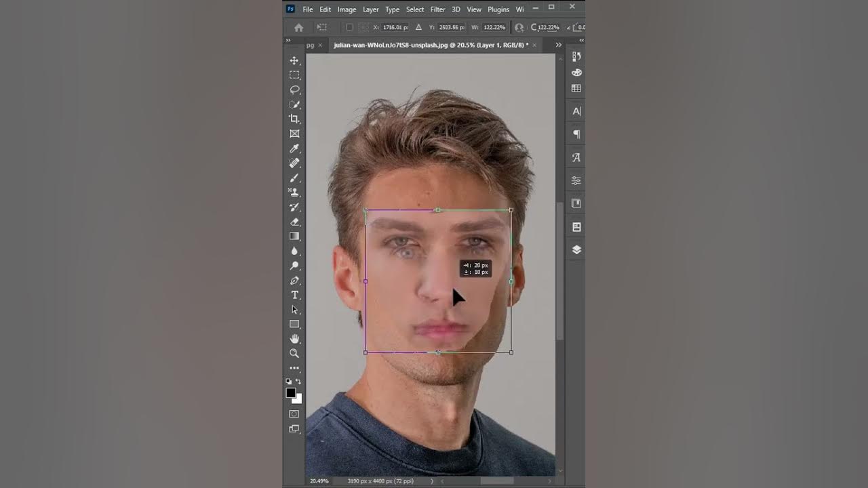Open the Layers panel
868x488 pixels.
[576, 249]
